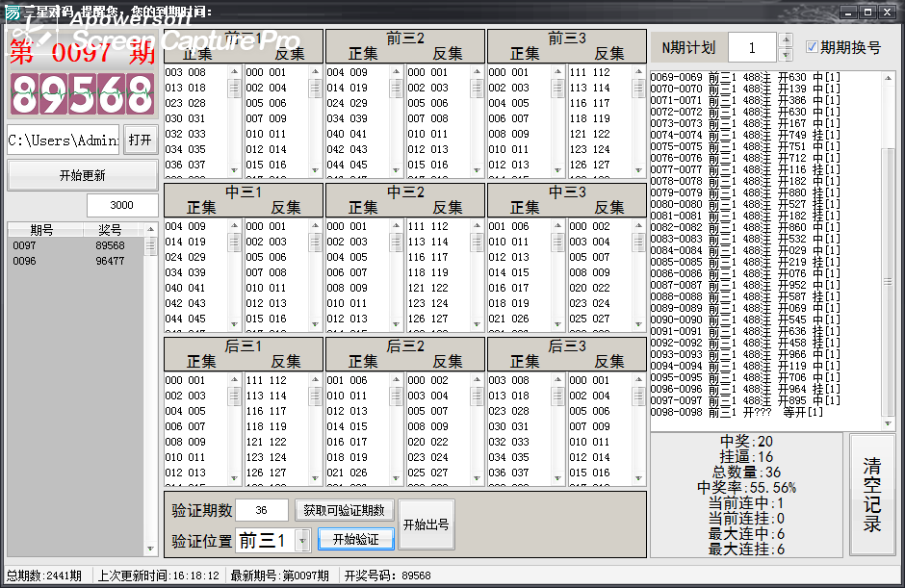Select row 0096 with 奖号 96477

tap(76, 261)
